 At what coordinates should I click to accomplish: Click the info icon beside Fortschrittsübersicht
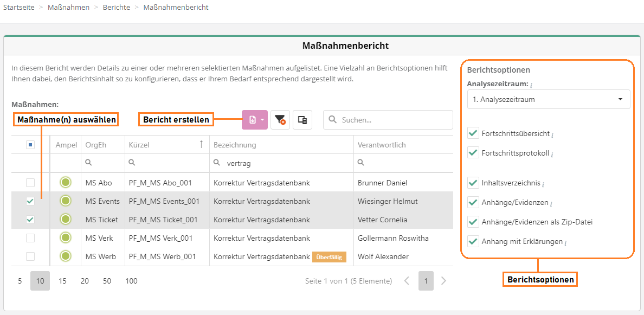pos(552,134)
